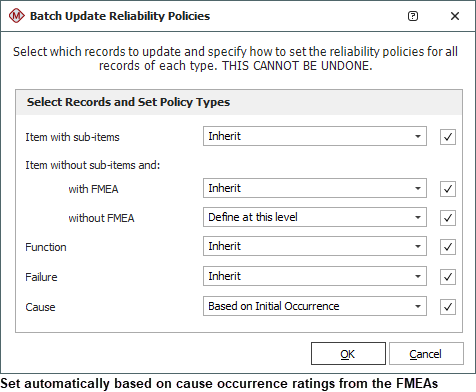Close the Batch Update Reliability Policies dialog
This screenshot has width=476, height=392.
click(x=455, y=16)
